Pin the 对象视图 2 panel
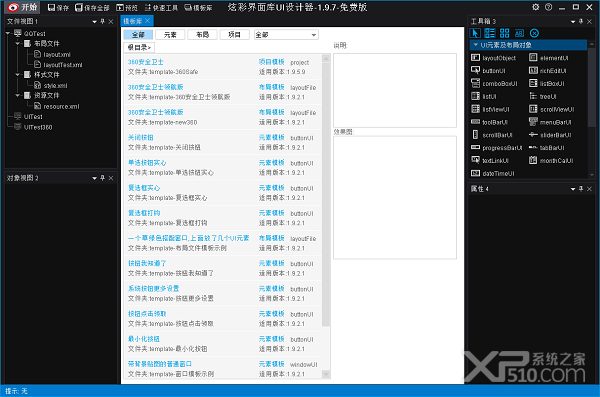The image size is (600, 397). [x=103, y=178]
